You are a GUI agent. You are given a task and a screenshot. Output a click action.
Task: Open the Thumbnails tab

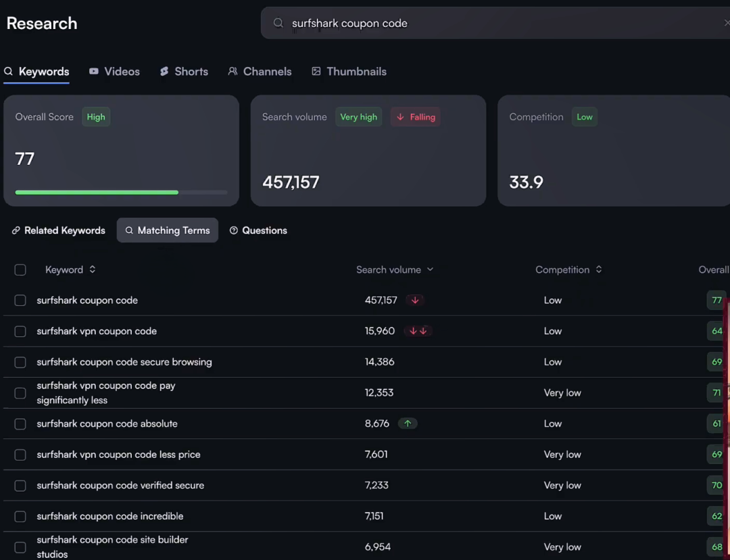(349, 72)
